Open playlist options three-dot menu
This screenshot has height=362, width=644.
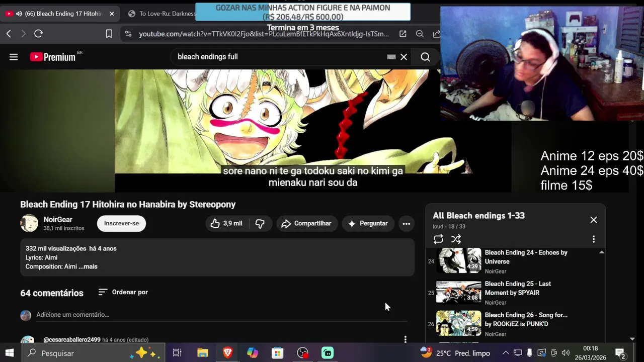594,239
